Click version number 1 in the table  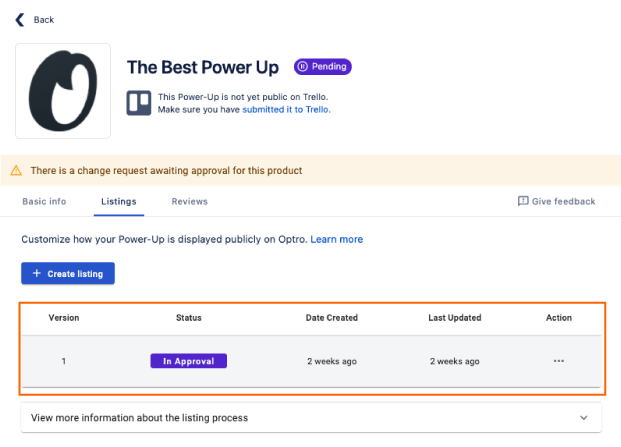point(64,361)
